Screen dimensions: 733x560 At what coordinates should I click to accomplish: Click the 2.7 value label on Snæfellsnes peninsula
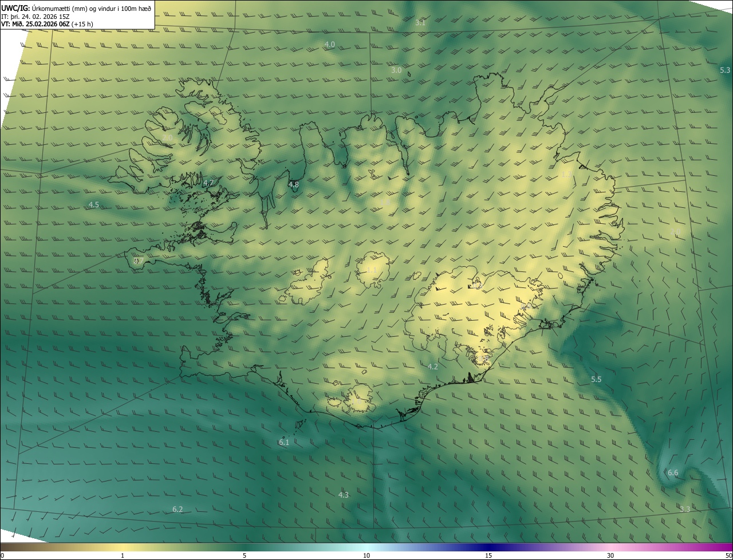coord(139,261)
